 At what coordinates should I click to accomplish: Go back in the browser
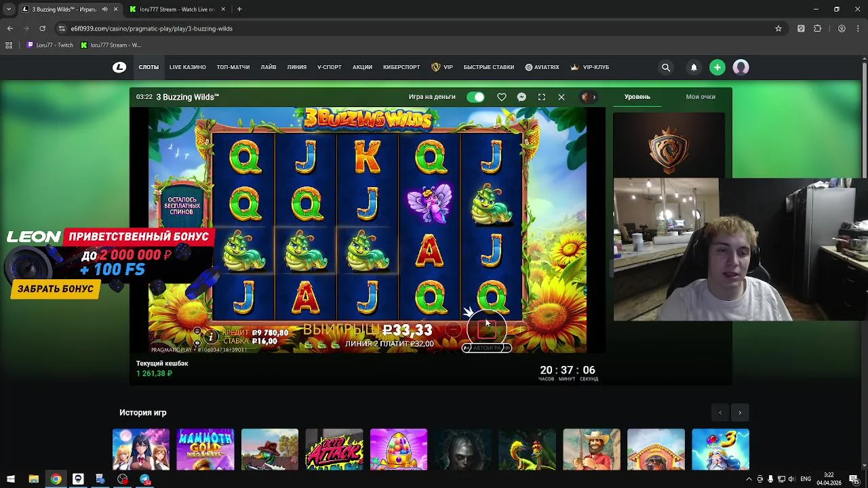(9, 28)
